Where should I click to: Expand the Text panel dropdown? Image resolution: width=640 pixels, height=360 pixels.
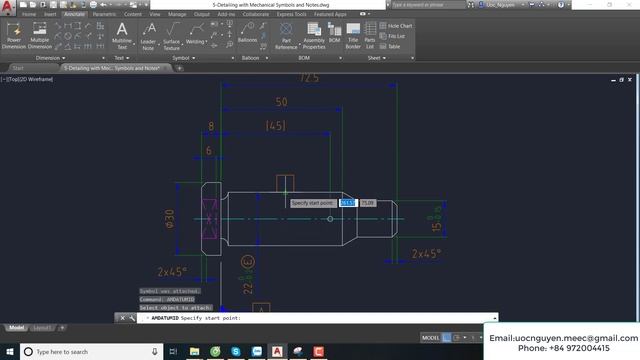tap(122, 58)
